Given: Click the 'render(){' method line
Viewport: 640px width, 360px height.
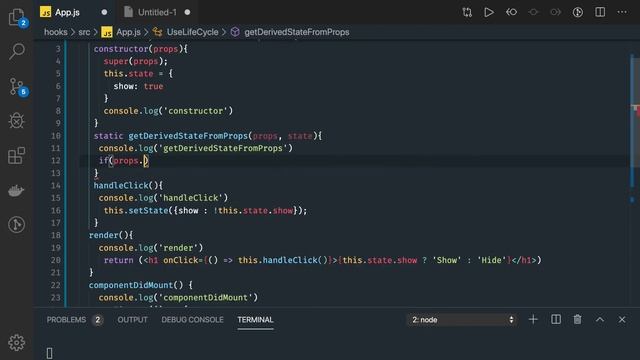Looking at the screenshot, I should 111,235.
